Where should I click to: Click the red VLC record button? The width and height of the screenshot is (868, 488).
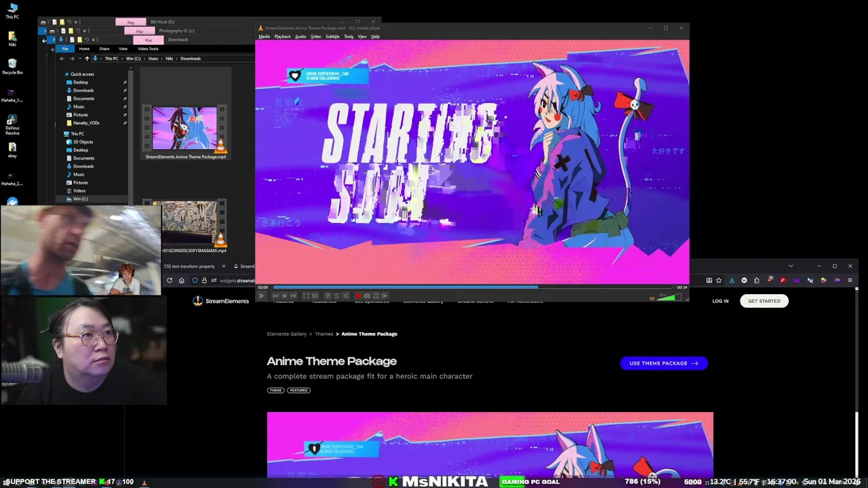pyautogui.click(x=358, y=296)
